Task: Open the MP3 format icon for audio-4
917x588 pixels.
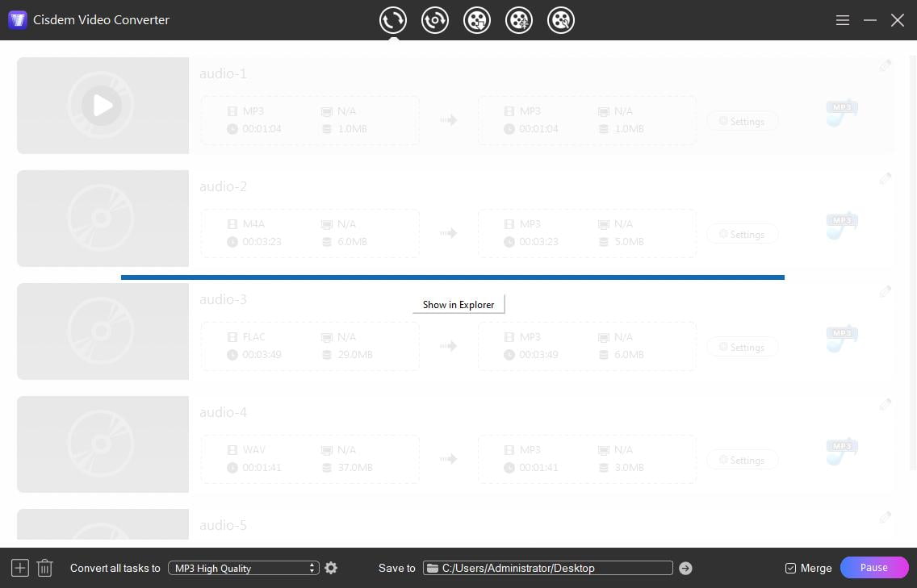Action: (x=842, y=452)
